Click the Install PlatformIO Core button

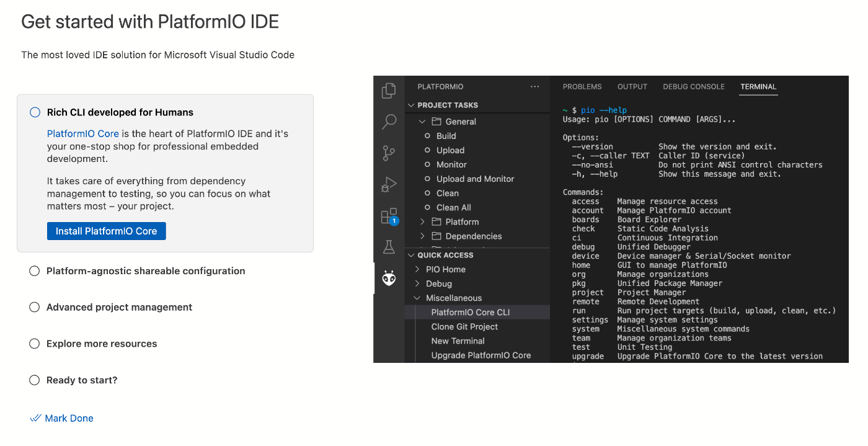107,231
